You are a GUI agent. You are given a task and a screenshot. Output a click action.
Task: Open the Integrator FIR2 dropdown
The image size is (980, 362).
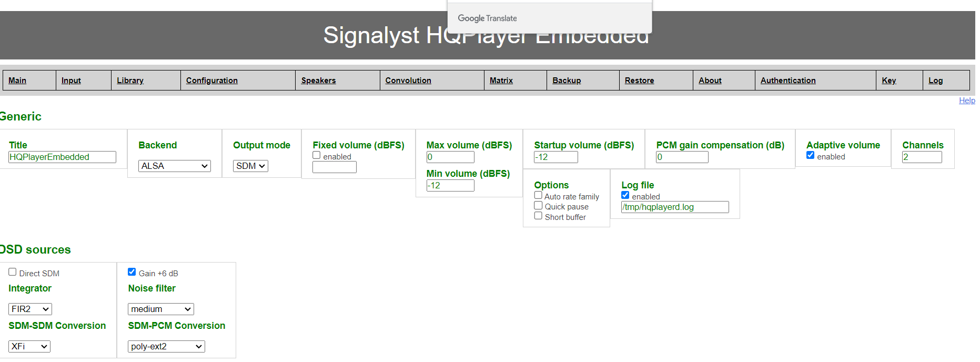coord(30,309)
